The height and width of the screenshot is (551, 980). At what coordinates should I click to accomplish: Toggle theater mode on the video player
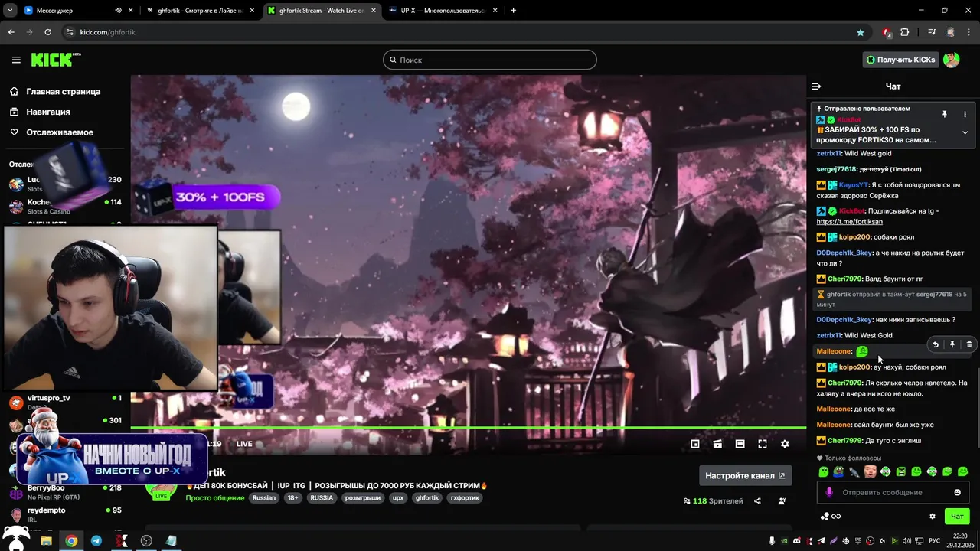pos(740,444)
